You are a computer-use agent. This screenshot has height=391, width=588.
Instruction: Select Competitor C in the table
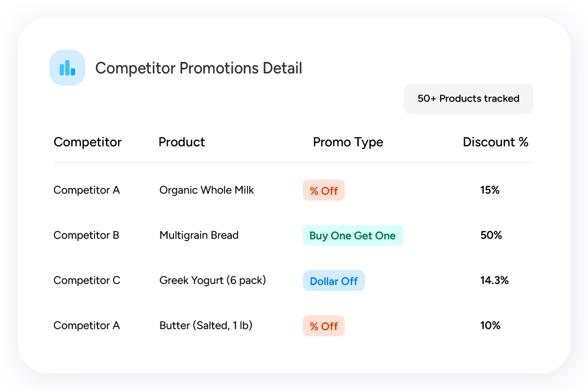pos(87,281)
